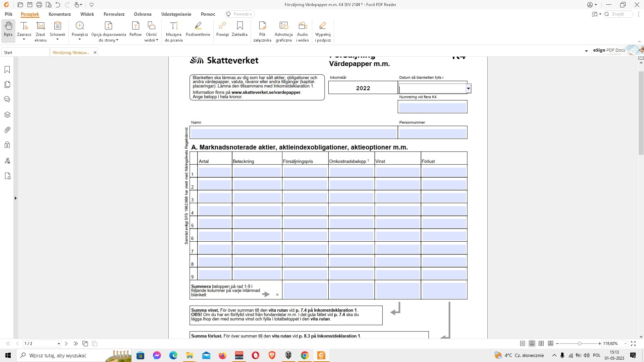Open the attachments paperclip sidebar panel
Viewport: 644px width, 362px height.
pos(7,130)
